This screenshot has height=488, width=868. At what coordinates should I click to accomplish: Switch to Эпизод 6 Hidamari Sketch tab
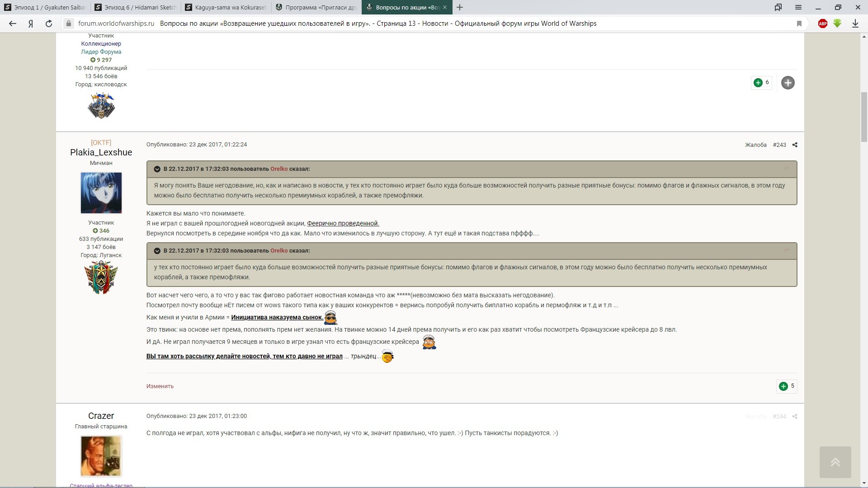click(x=136, y=7)
